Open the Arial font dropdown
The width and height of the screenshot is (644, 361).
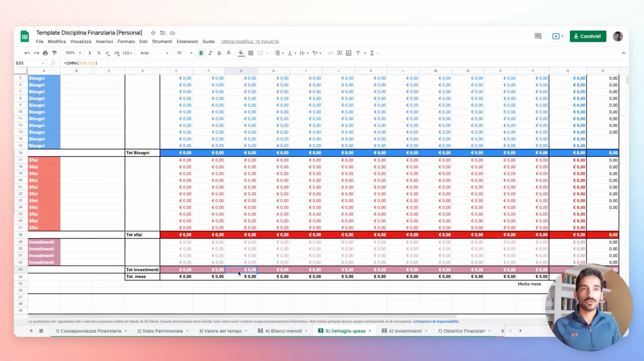tap(154, 53)
